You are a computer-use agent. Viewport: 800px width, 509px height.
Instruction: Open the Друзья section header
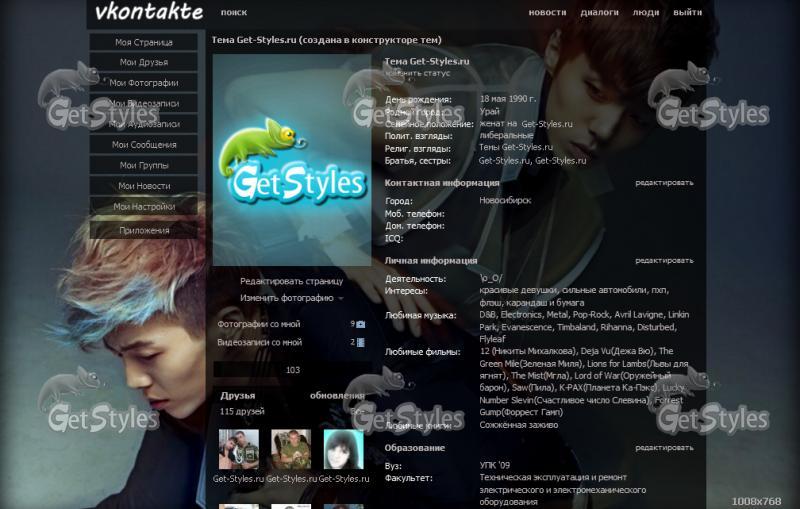[238, 395]
